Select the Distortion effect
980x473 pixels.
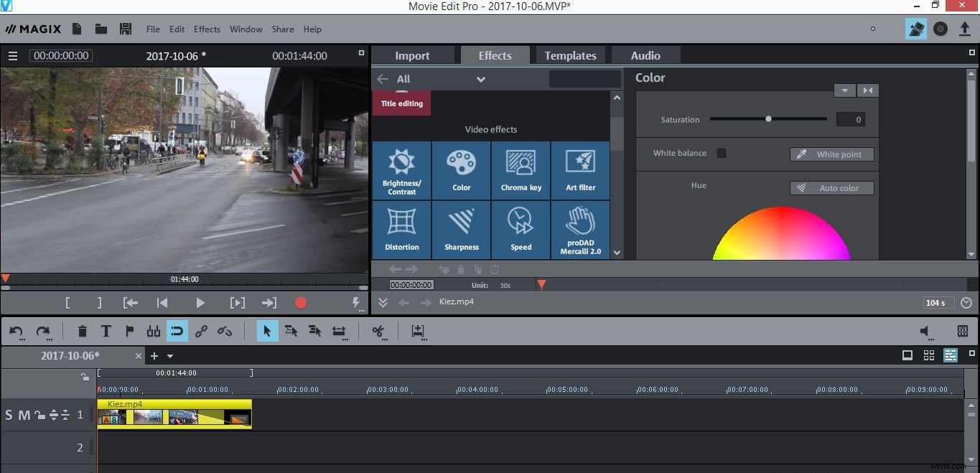[x=401, y=230]
